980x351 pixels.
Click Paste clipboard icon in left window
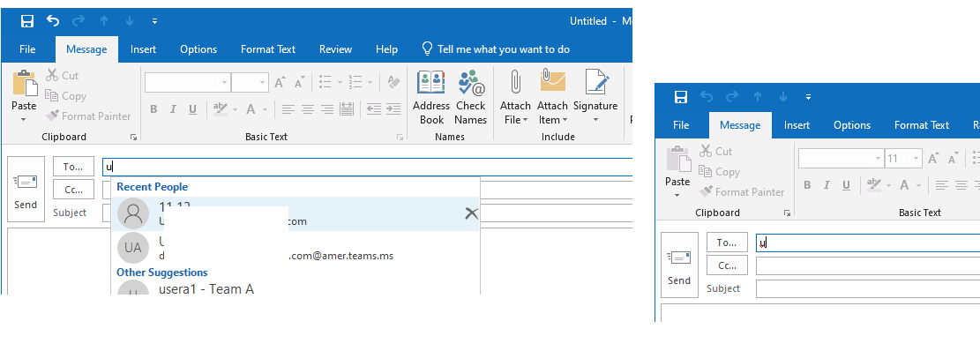pyautogui.click(x=25, y=83)
